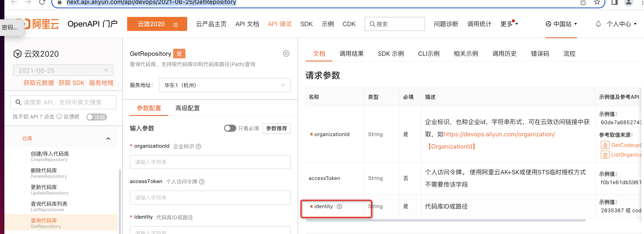
Task: Open API 文档 in top navigation
Action: 247,24
